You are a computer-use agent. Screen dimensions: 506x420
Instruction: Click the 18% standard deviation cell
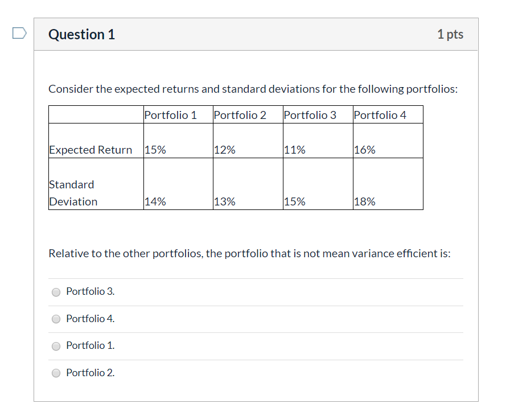coord(367,201)
